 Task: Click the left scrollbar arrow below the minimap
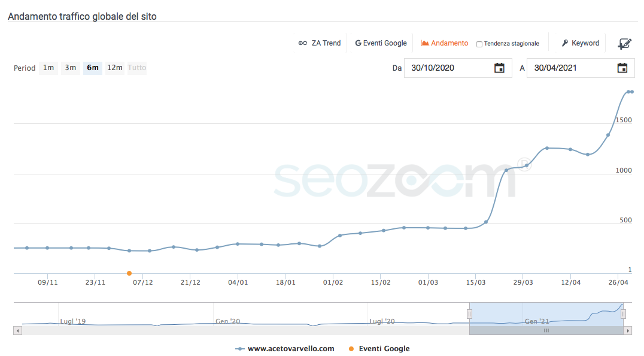click(17, 330)
